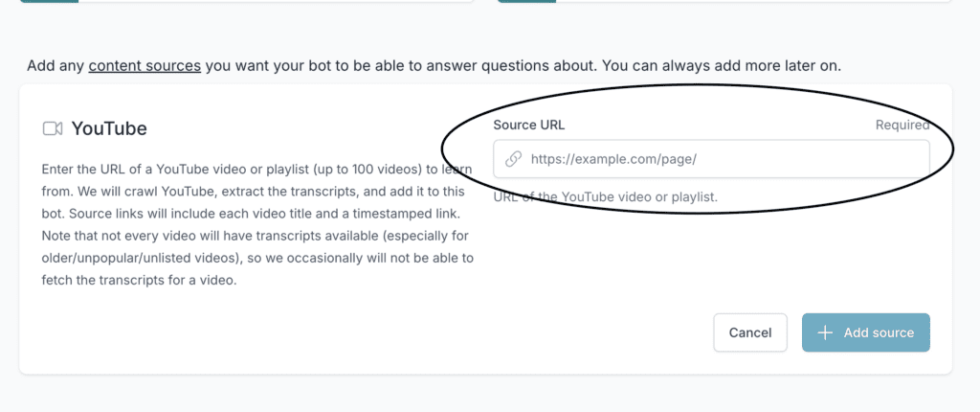Click 'You can always add more later on' text
The image size is (980, 412).
point(725,66)
